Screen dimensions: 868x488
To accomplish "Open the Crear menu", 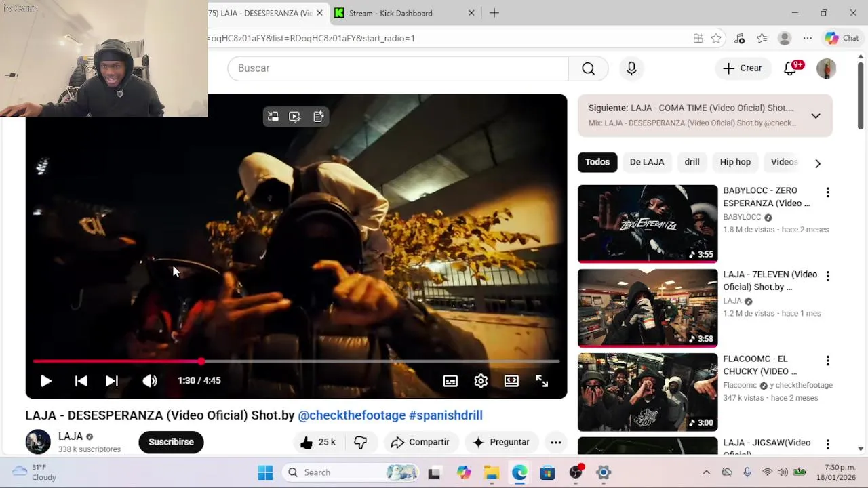I will click(x=743, y=68).
